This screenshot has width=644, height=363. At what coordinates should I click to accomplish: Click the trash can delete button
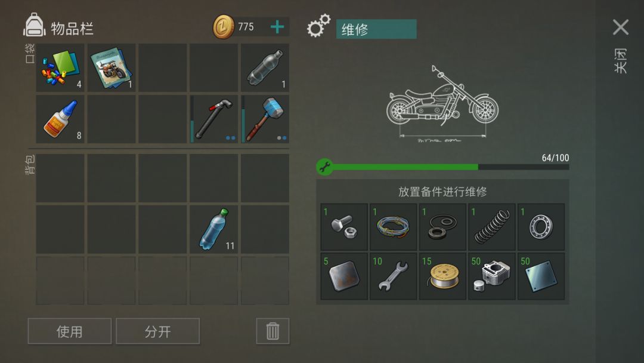coord(273,331)
